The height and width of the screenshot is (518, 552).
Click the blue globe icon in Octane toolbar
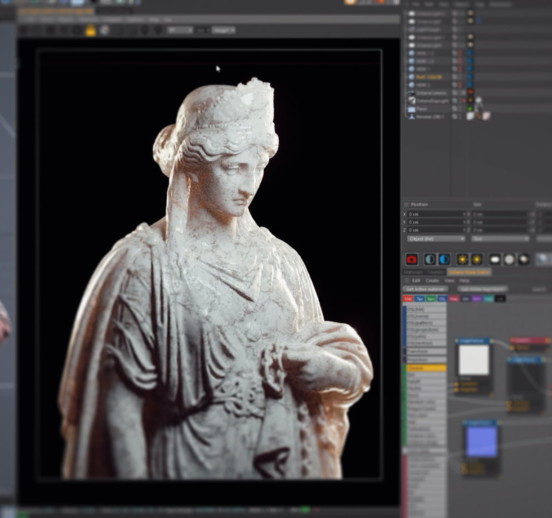coord(542,260)
